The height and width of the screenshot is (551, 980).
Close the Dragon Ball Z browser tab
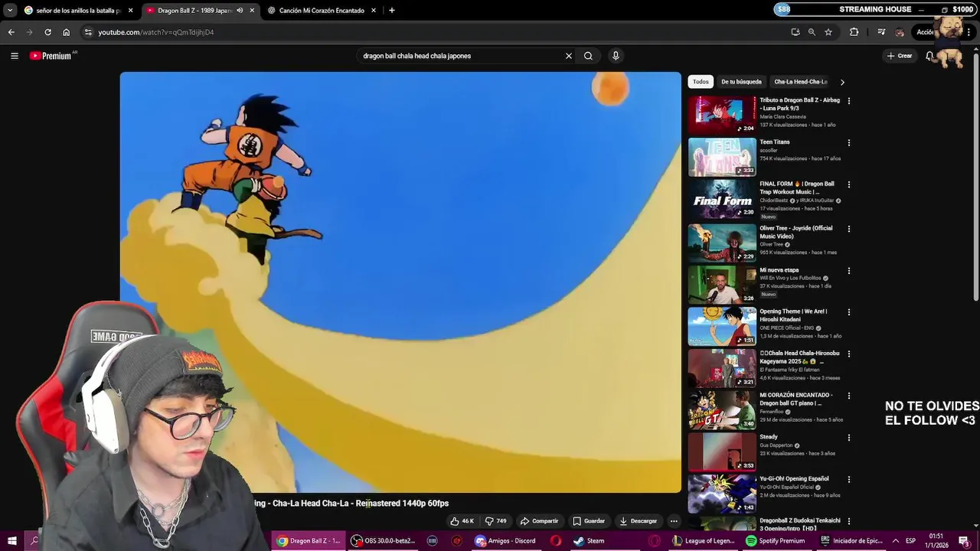(x=252, y=11)
